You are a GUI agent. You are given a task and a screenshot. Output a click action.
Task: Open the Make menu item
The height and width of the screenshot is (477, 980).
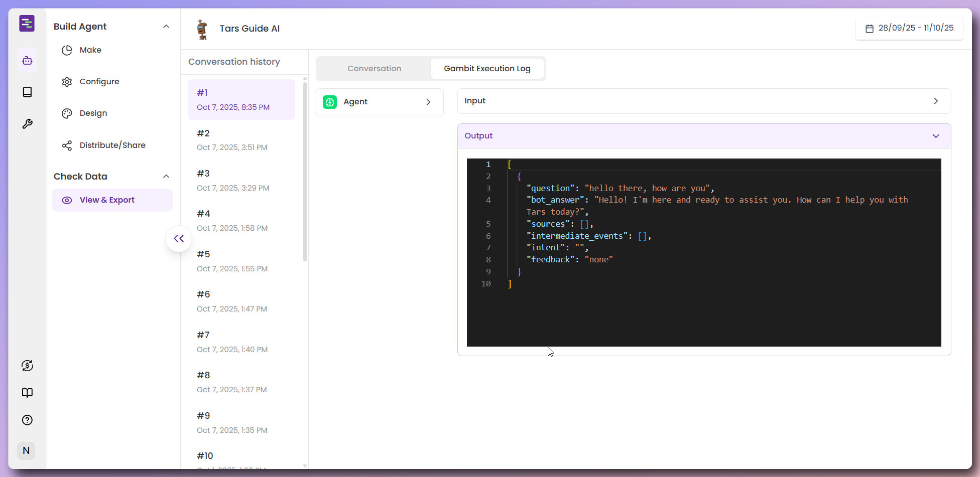click(112, 50)
